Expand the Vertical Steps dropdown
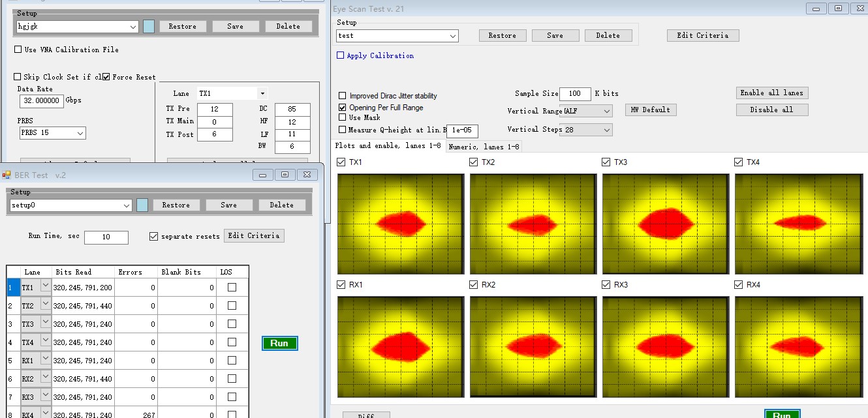 tap(606, 130)
